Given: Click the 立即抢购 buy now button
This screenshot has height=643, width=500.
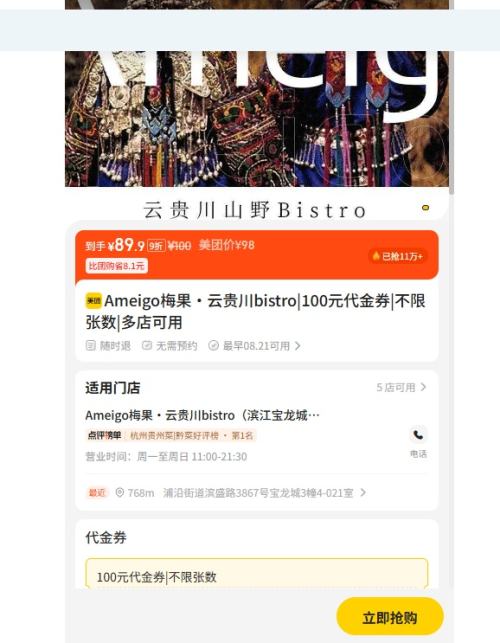Looking at the screenshot, I should [390, 616].
